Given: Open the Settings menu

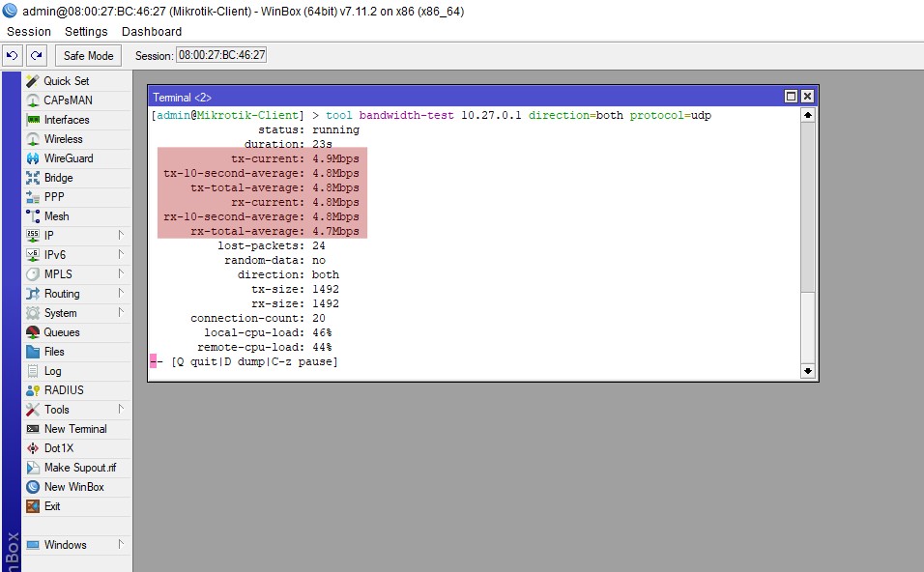Looking at the screenshot, I should coord(86,32).
